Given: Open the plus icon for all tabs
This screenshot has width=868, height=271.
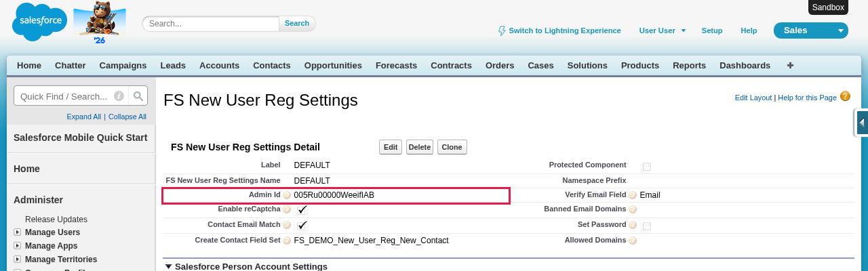Looking at the screenshot, I should pos(790,66).
